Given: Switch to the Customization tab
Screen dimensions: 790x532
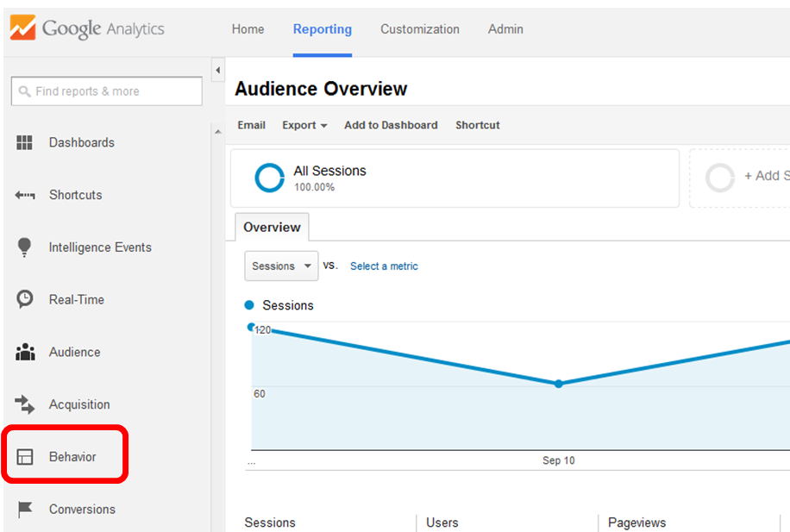Looking at the screenshot, I should click(420, 29).
